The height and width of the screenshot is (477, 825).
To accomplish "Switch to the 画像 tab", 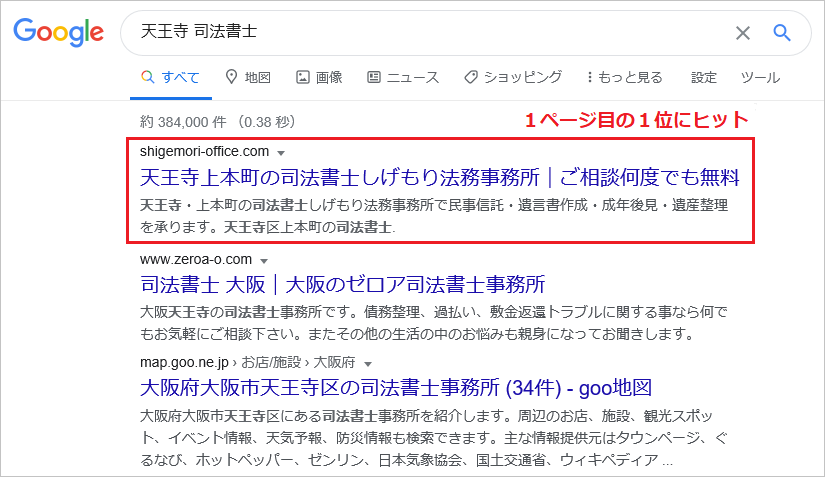I will [319, 77].
